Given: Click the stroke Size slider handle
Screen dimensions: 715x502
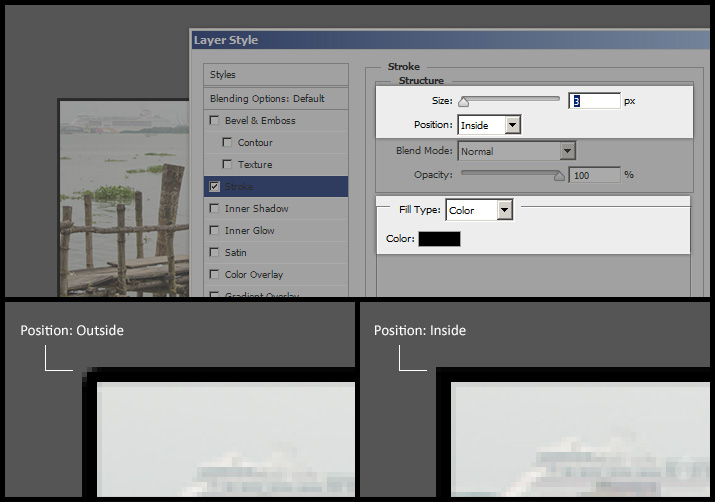Looking at the screenshot, I should (x=463, y=101).
